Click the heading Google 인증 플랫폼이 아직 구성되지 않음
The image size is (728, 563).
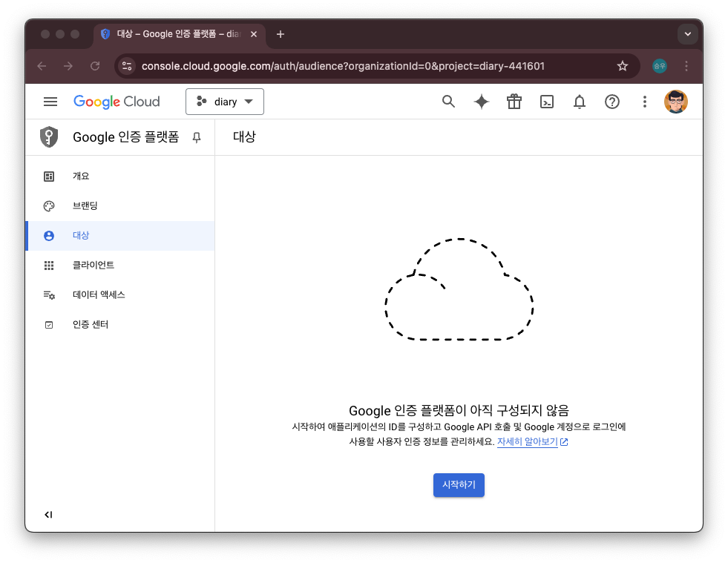pyautogui.click(x=459, y=410)
